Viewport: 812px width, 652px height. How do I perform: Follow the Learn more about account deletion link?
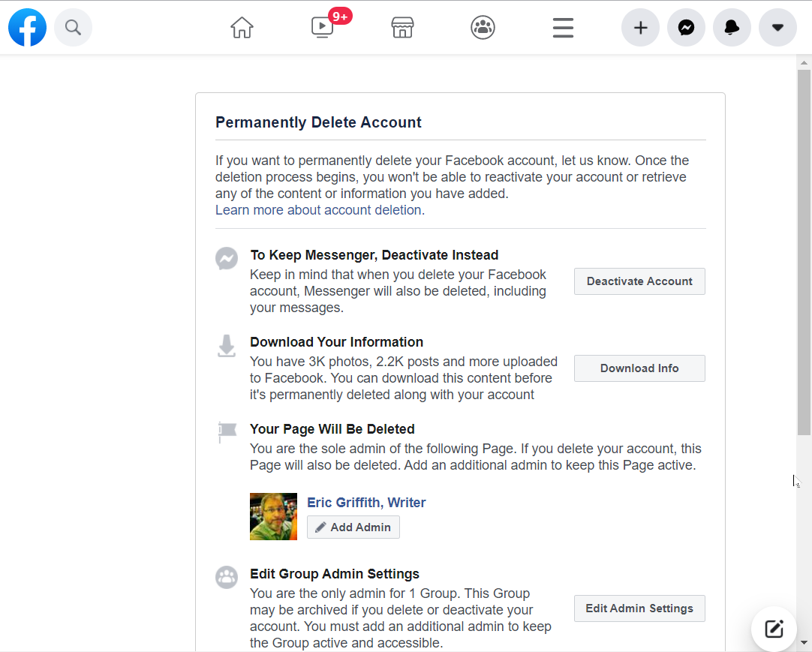[318, 210]
